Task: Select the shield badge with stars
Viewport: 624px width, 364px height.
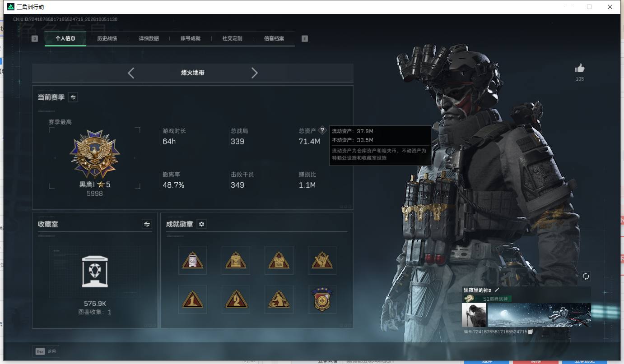Action: [x=322, y=299]
